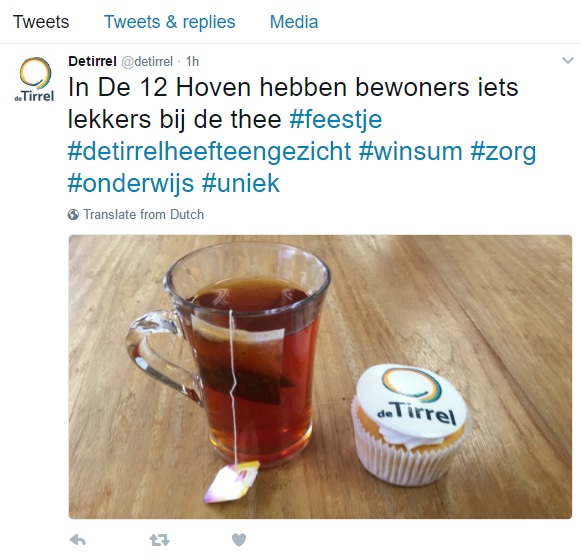Switch to the Tweets tab
Viewport: 581px width, 560px height.
coord(41,22)
